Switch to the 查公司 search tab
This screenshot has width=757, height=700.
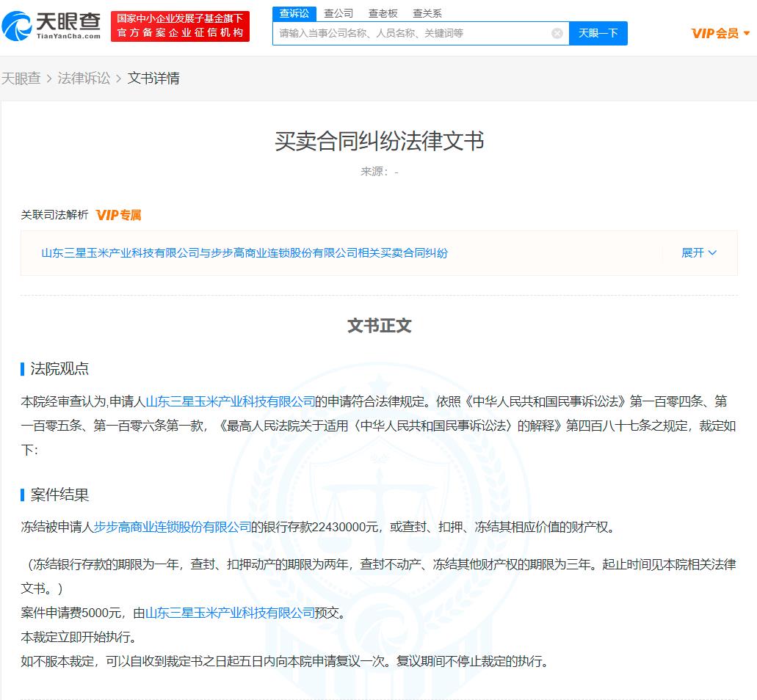click(338, 13)
